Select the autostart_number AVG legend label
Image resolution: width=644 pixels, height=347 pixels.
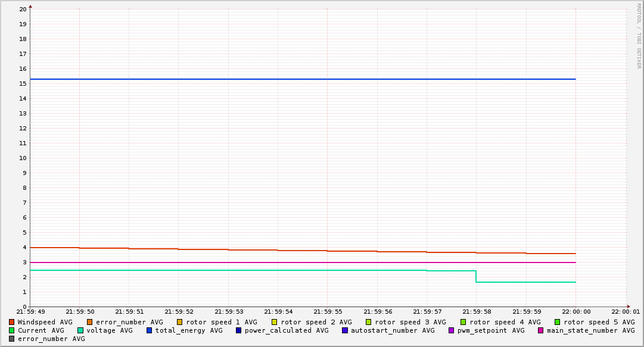393,330
